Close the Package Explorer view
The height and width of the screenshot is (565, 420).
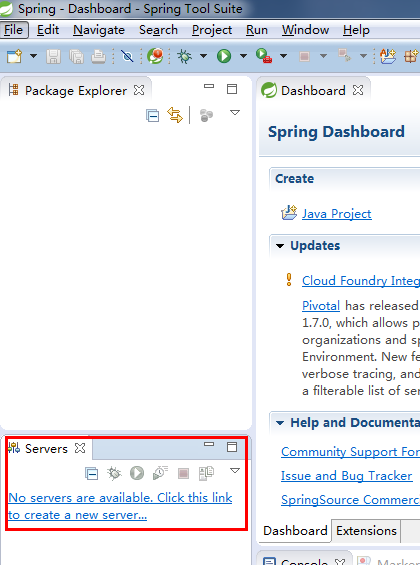click(139, 90)
